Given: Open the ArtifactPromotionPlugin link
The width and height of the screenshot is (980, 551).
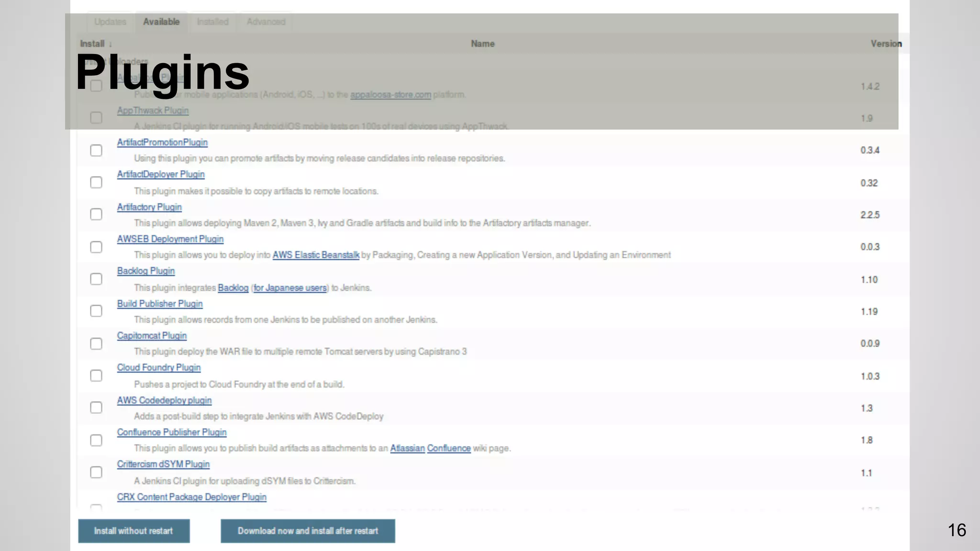Looking at the screenshot, I should [162, 143].
